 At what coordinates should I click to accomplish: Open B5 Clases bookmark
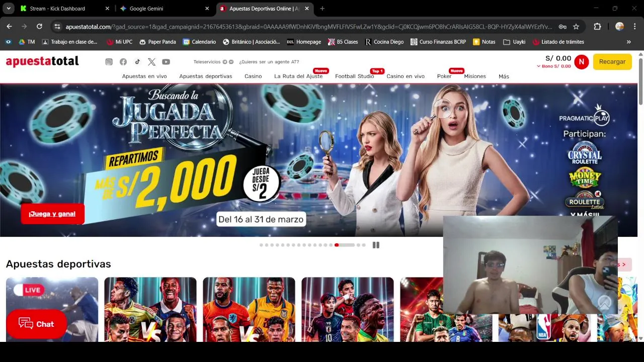coord(343,42)
